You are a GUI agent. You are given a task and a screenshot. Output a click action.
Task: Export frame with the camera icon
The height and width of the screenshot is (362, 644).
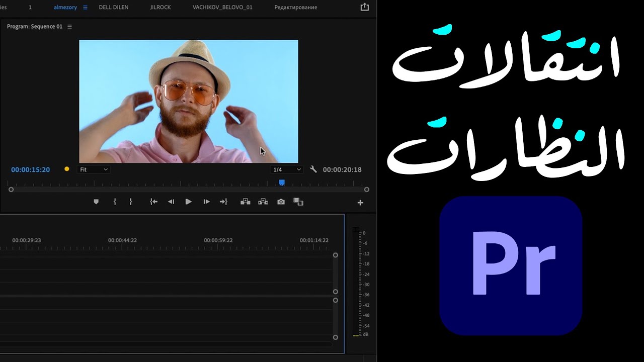[x=281, y=202]
